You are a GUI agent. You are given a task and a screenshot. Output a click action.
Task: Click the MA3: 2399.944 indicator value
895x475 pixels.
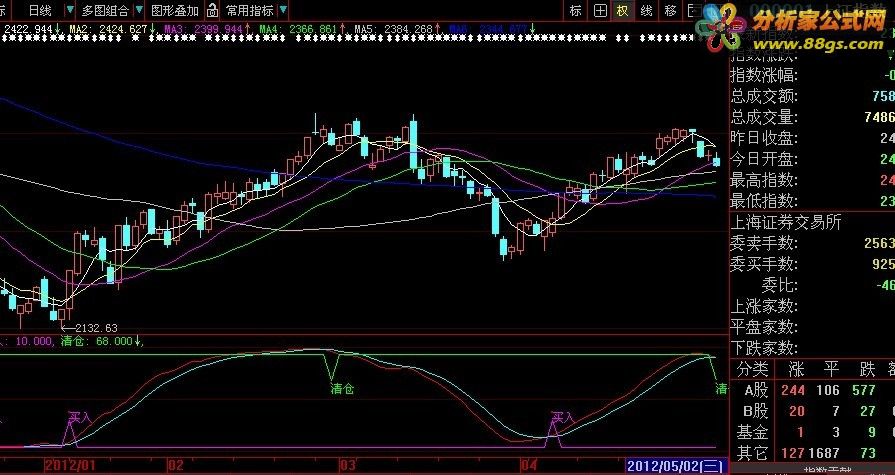tap(206, 29)
